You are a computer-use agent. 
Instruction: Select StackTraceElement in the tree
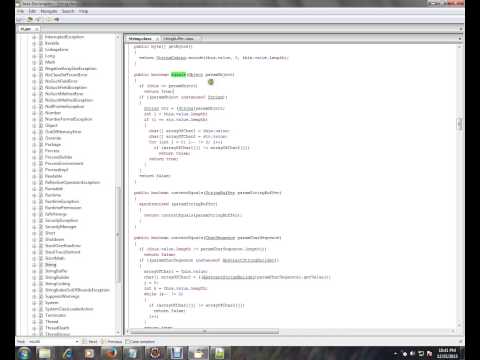point(63,252)
